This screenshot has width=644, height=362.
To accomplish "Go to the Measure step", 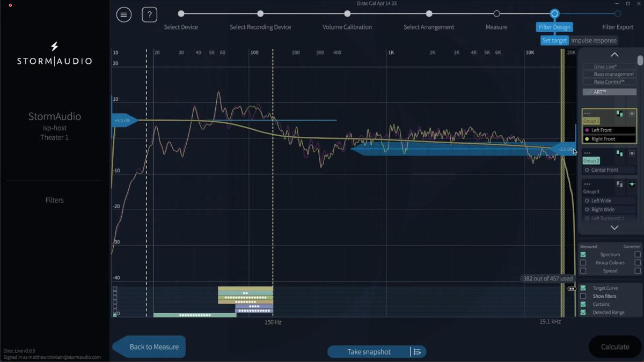I will point(496,14).
